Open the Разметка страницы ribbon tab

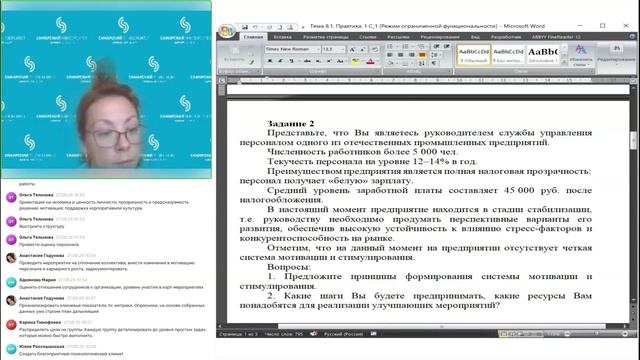(x=326, y=37)
